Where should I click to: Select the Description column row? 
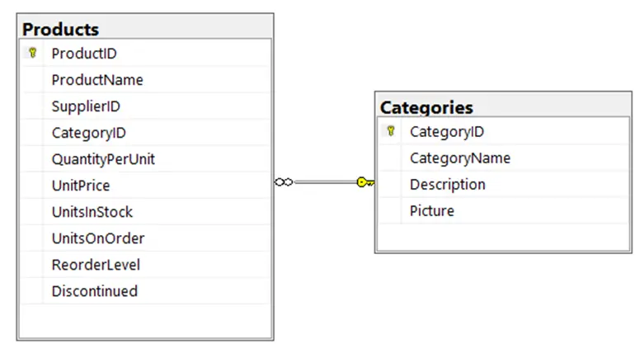[504, 184]
